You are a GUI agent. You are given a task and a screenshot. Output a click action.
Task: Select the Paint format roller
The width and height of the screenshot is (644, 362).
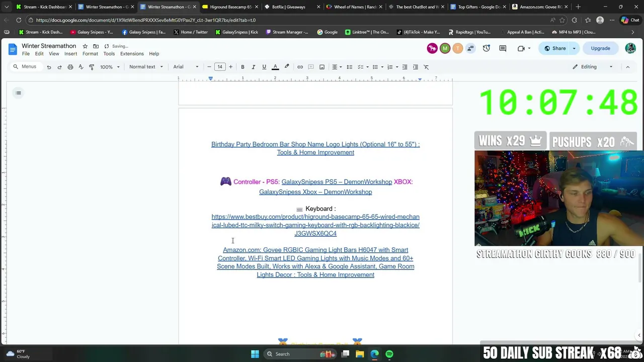pos(91,67)
